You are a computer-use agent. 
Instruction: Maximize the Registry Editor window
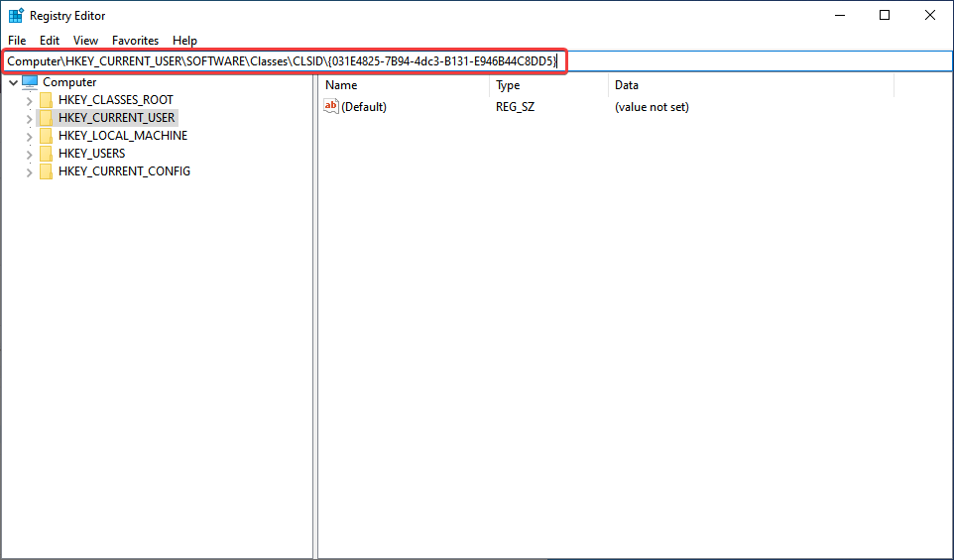pos(885,15)
